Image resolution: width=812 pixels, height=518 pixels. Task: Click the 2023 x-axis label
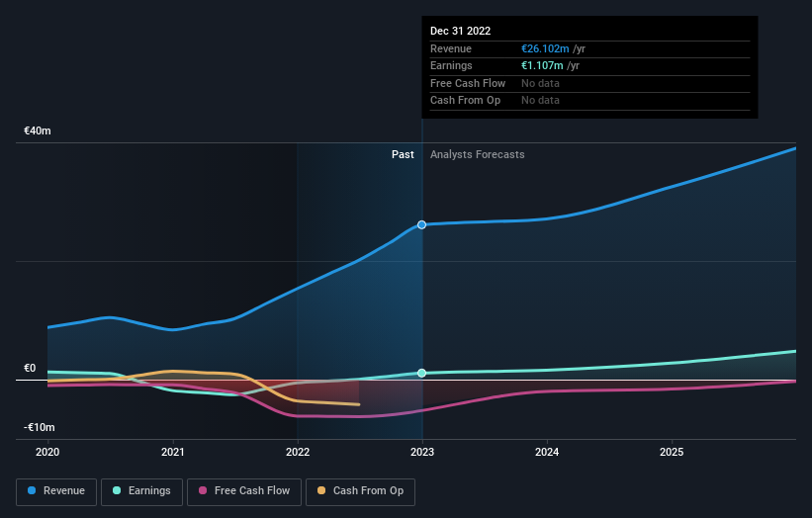(422, 452)
